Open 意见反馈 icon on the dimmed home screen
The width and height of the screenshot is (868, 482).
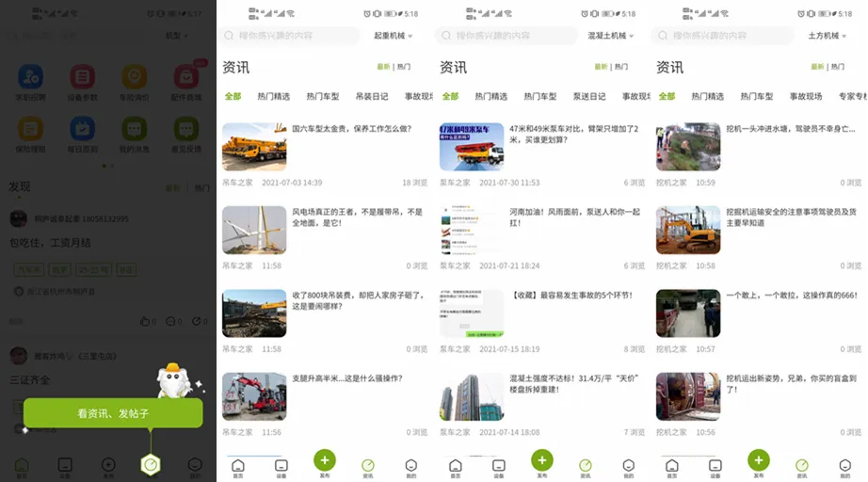tap(186, 129)
